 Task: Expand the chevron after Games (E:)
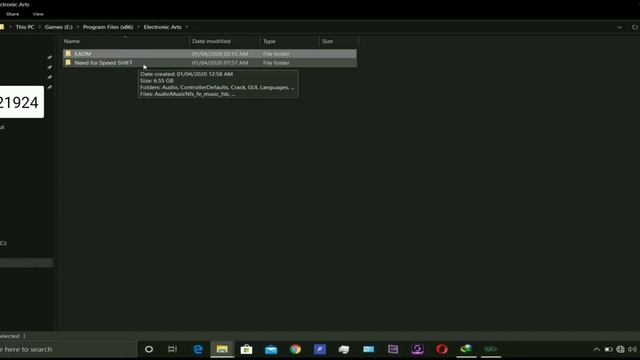point(78,27)
